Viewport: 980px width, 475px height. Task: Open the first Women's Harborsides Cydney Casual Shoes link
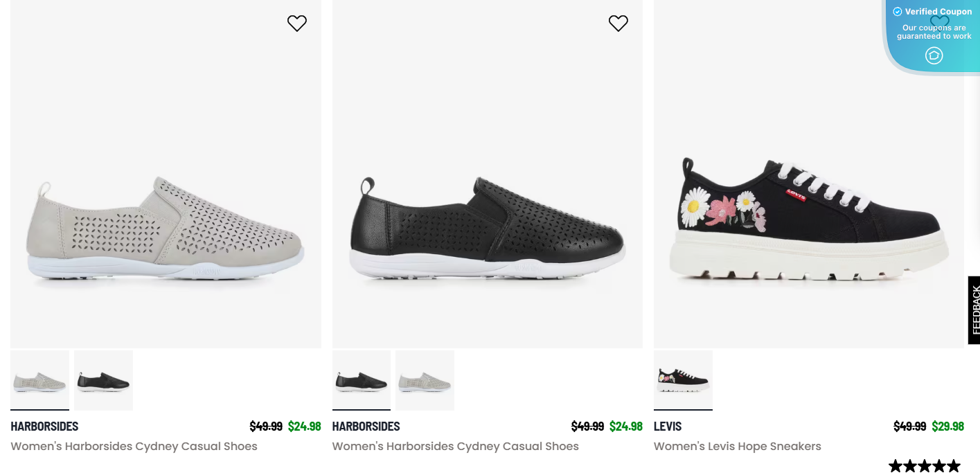pyautogui.click(x=134, y=447)
